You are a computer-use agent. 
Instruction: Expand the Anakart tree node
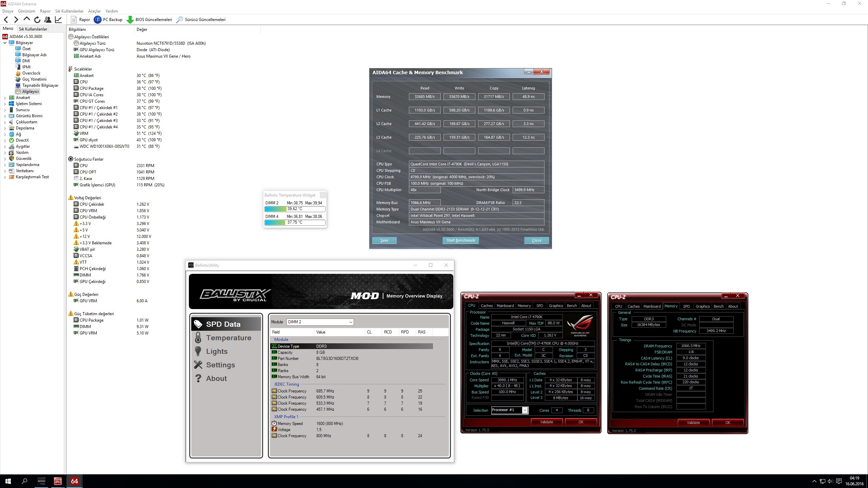pyautogui.click(x=5, y=98)
